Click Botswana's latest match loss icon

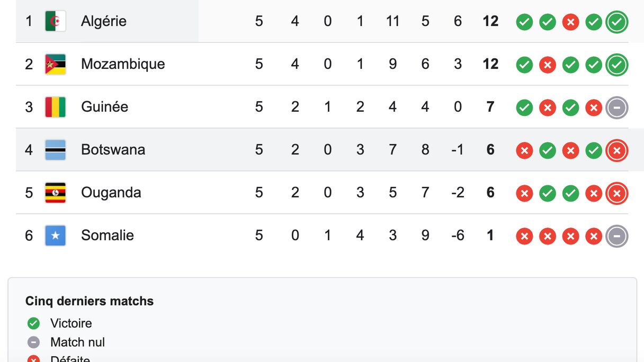point(616,150)
